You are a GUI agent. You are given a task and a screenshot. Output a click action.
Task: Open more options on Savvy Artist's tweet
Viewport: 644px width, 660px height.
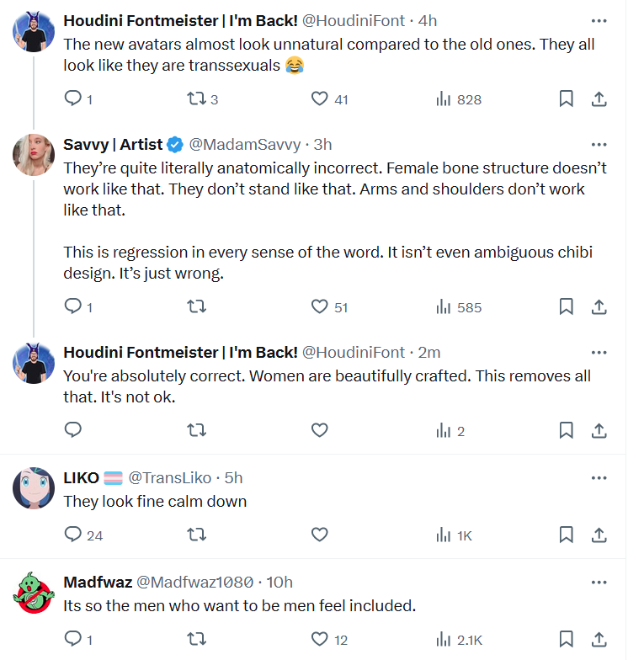tap(599, 145)
